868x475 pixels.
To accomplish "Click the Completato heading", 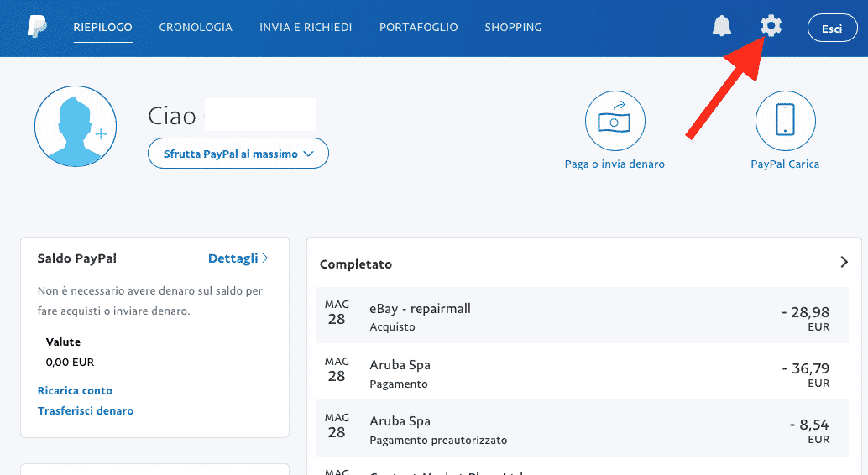I will (355, 264).
